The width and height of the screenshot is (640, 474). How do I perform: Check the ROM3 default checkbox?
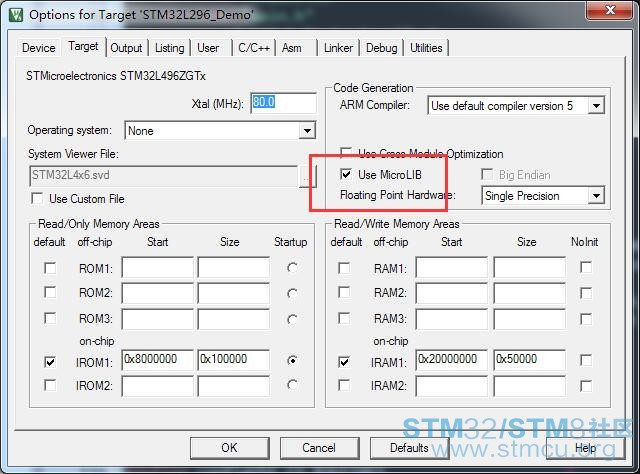coord(50,318)
